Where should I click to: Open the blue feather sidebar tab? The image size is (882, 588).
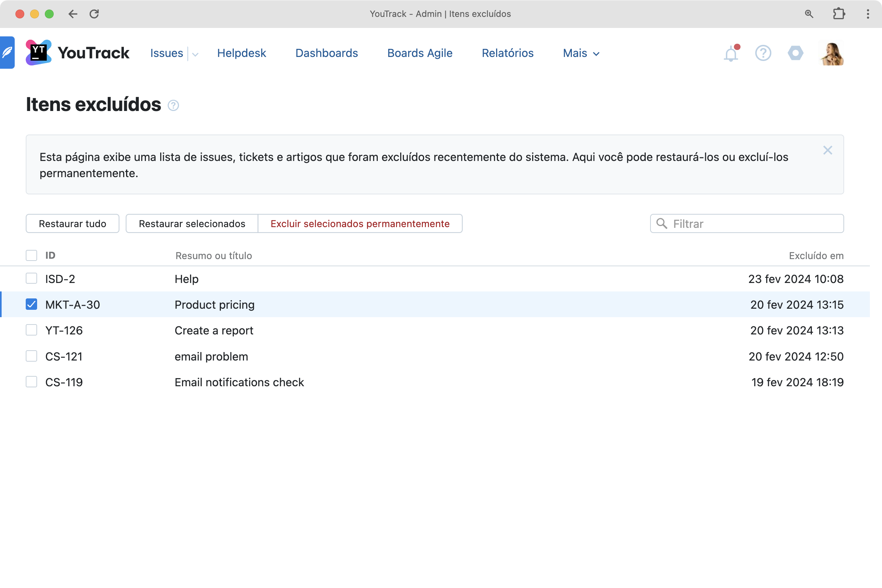tap(7, 53)
